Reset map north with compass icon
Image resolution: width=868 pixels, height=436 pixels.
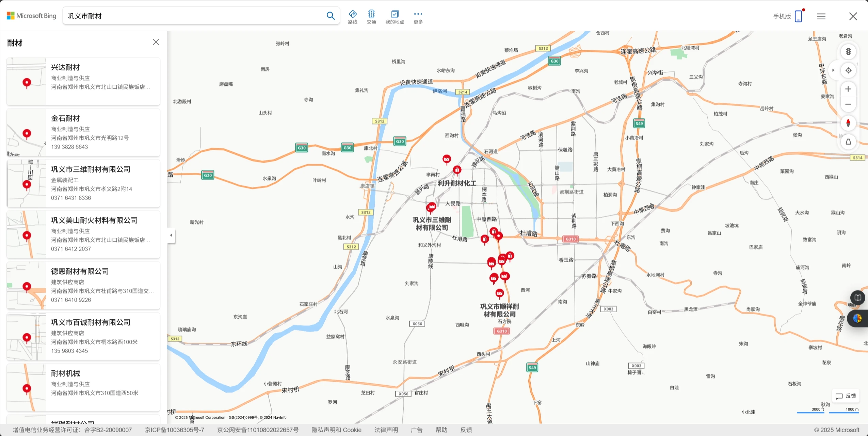coord(848,123)
